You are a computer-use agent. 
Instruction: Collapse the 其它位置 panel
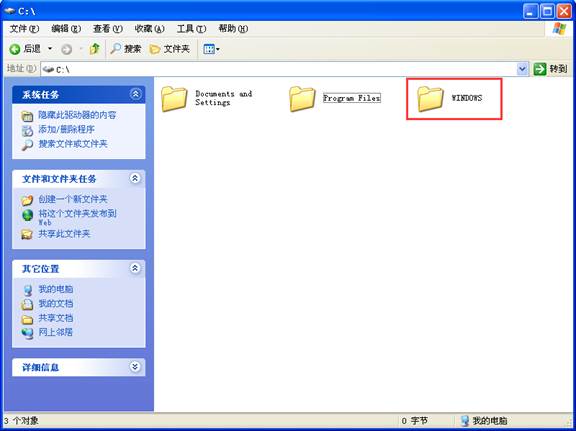point(136,268)
